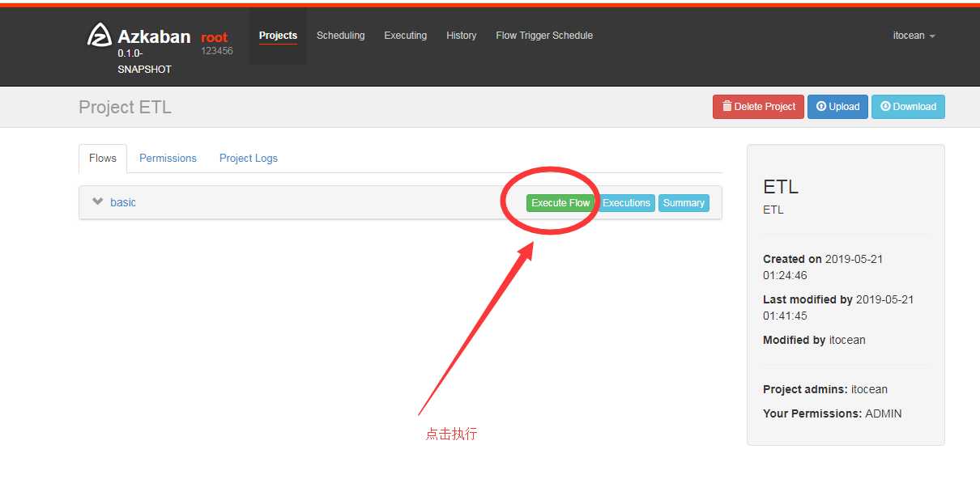Click the Your Permissions: ADMIN text

coord(832,413)
